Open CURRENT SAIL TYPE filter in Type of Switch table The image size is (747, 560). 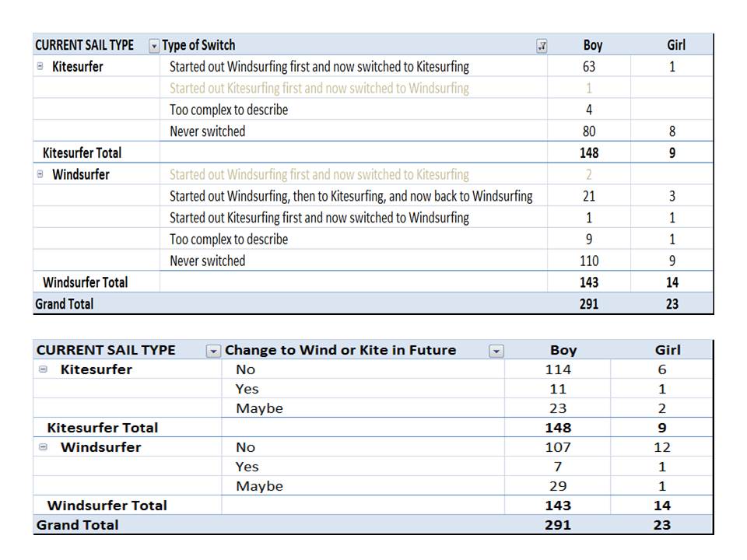153,46
